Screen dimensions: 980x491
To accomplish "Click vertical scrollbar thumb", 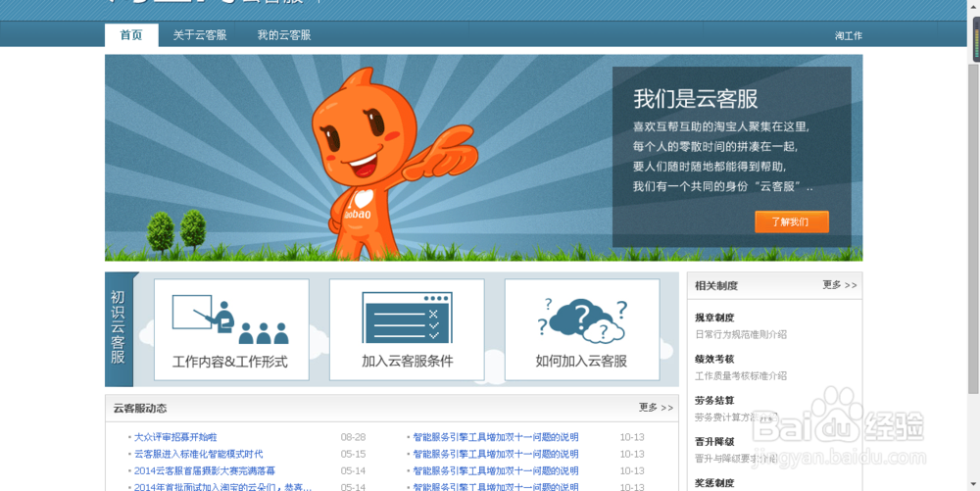I will click(974, 228).
